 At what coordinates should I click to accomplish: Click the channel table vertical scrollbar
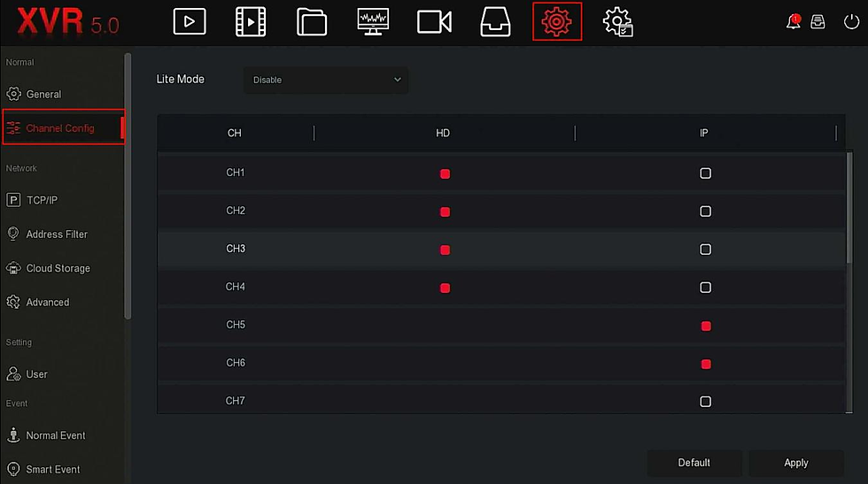coord(849,208)
